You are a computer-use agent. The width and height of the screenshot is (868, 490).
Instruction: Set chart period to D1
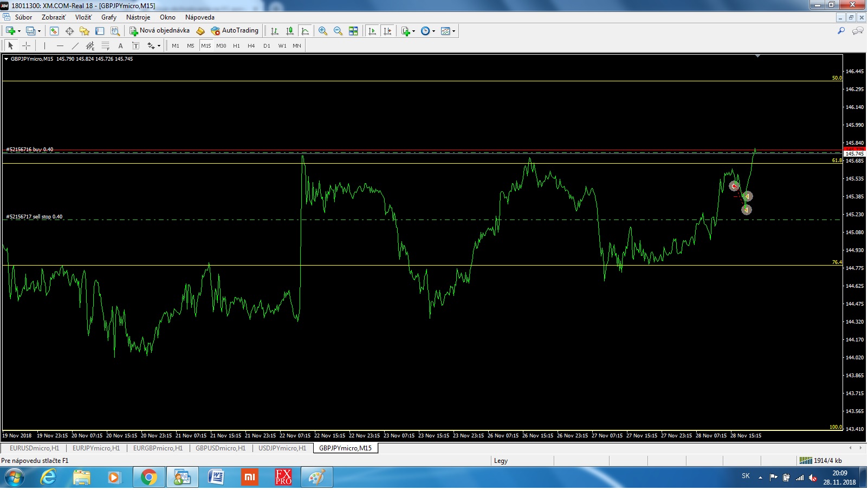pos(267,46)
